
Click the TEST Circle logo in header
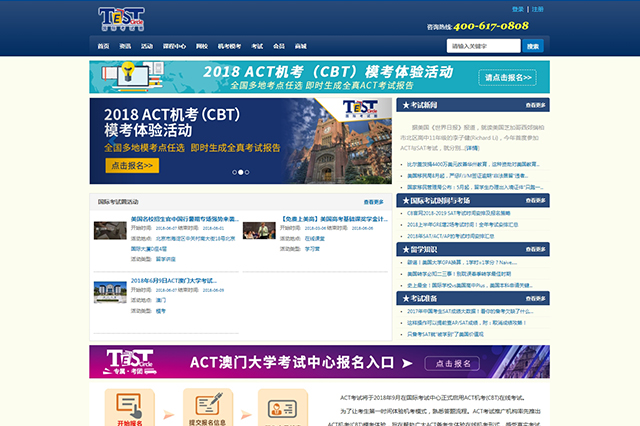coord(121,19)
